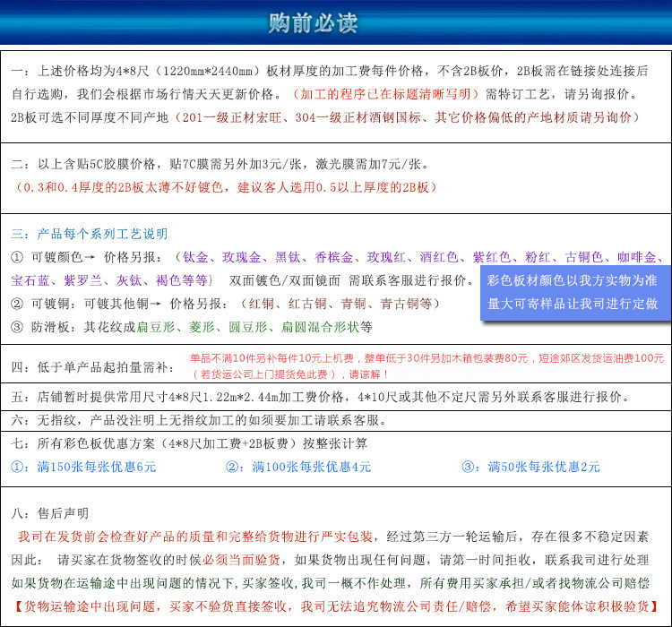Click the circled ② before 可镀铜
This screenshot has width=672, height=627.
pos(18,303)
